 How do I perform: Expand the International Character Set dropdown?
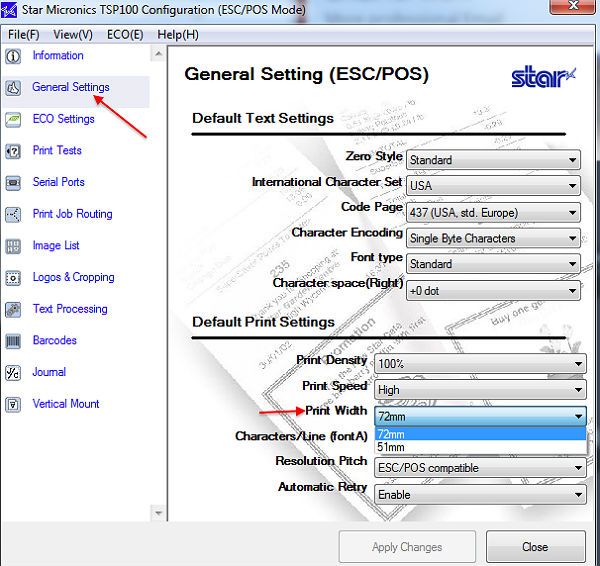(493, 186)
